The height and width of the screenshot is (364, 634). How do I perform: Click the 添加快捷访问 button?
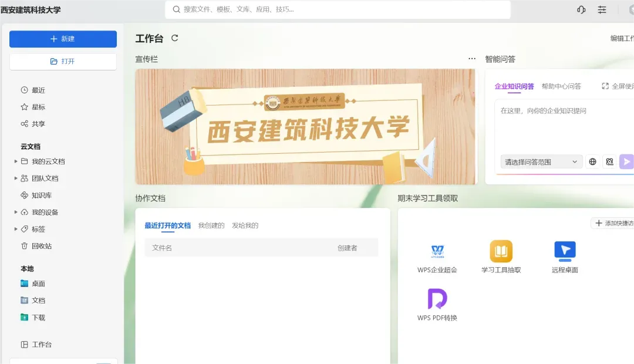tap(612, 223)
